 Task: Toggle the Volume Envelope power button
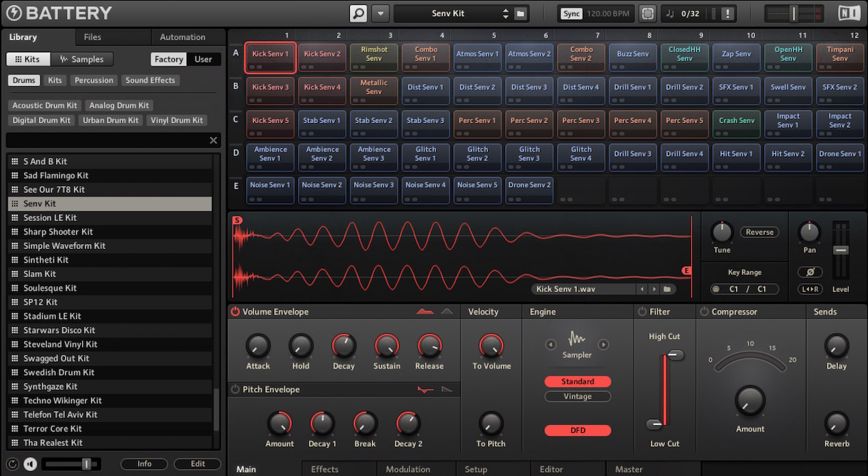coord(235,312)
